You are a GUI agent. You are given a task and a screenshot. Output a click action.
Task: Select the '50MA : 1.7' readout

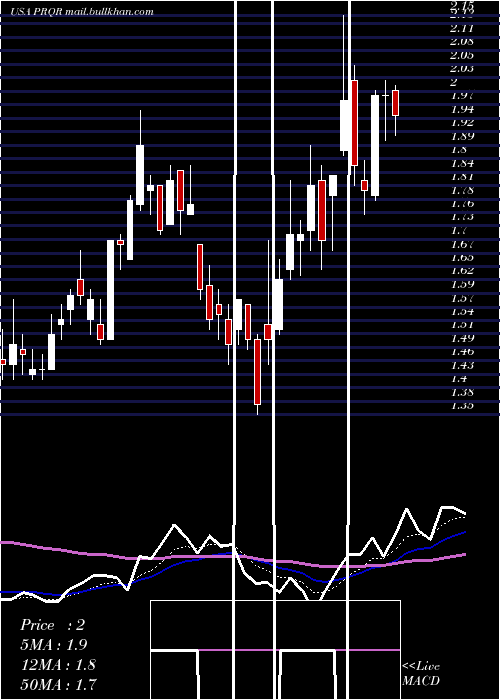pyautogui.click(x=58, y=684)
